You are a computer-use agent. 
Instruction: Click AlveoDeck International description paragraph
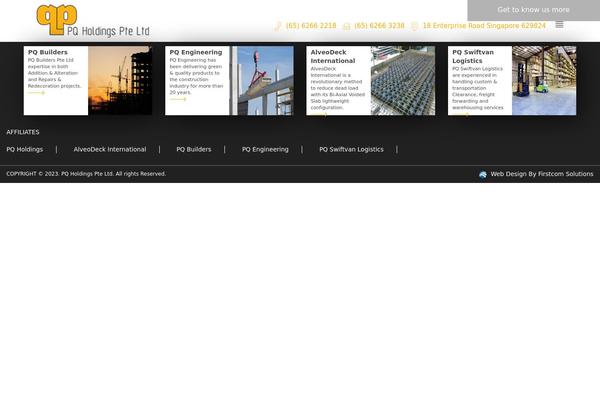point(338,88)
